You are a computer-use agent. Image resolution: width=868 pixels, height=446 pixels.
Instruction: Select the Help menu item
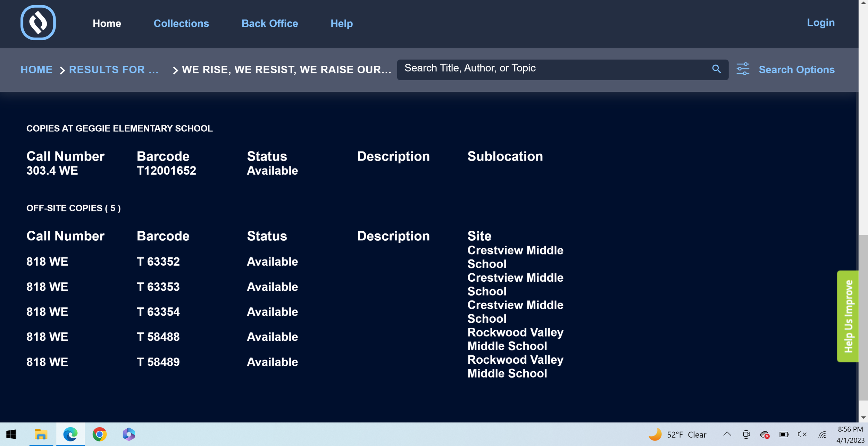(341, 24)
